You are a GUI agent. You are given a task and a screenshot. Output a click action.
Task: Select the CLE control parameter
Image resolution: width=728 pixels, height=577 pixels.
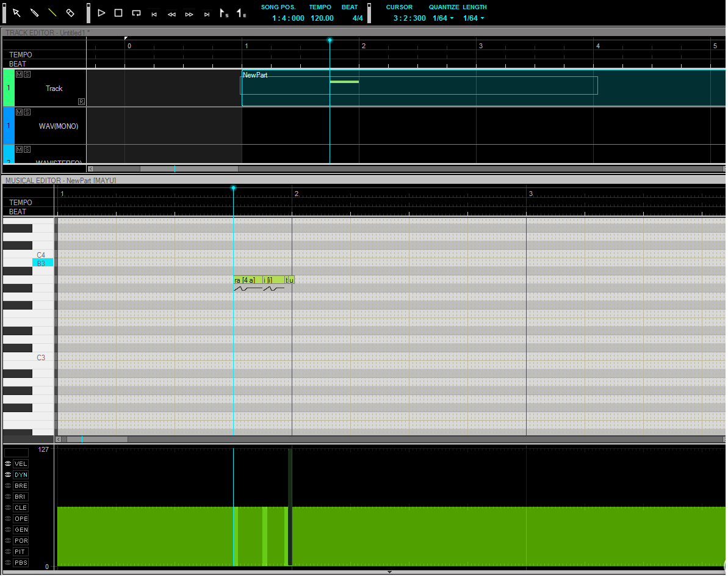pyautogui.click(x=21, y=508)
